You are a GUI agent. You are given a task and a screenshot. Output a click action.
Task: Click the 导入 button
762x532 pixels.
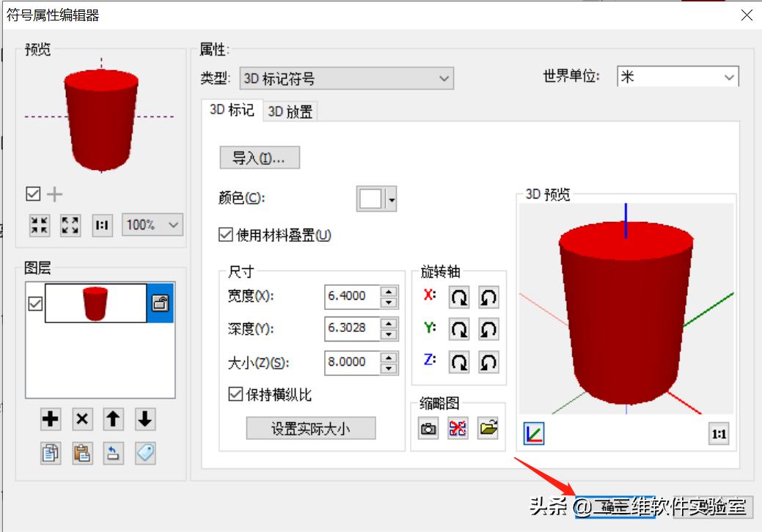point(259,158)
